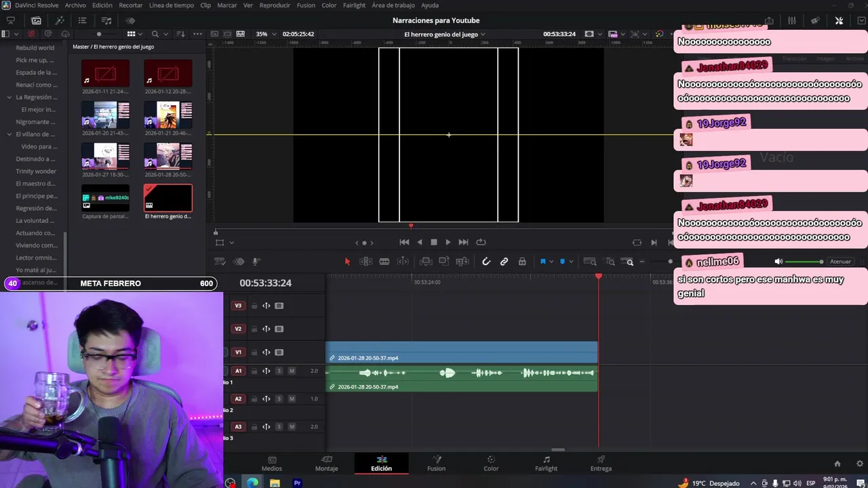Screen dimensions: 868x488
Task: Toggle the Linked Selection chain icon
Action: 504,262
